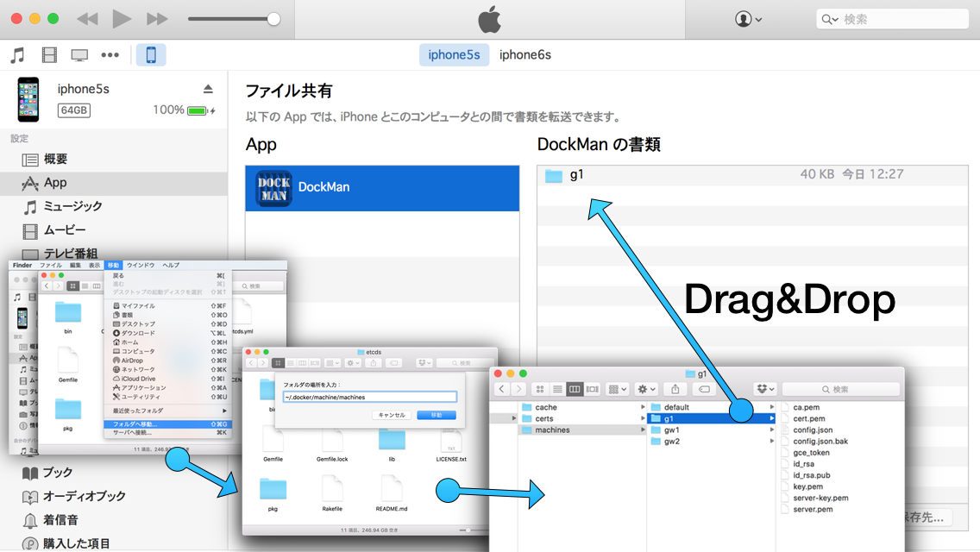
Task: Click the tag icon in g1 Finder window
Action: coord(704,390)
